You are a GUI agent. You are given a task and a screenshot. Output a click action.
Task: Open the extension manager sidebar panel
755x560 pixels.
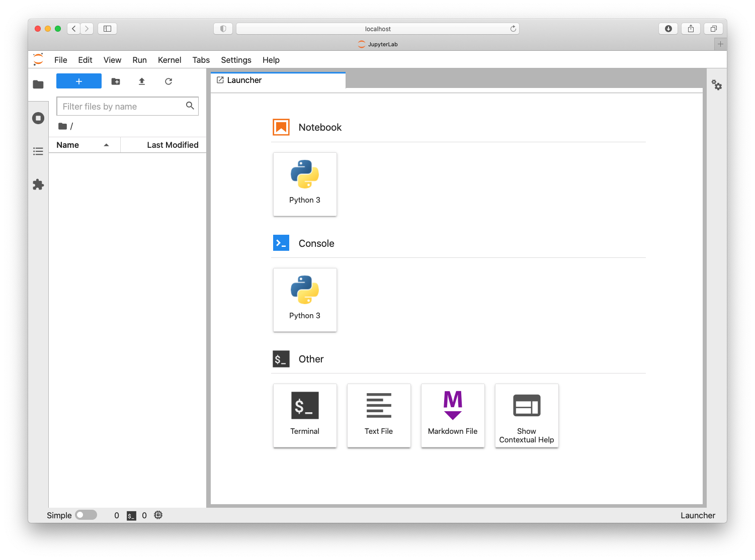coord(38,184)
